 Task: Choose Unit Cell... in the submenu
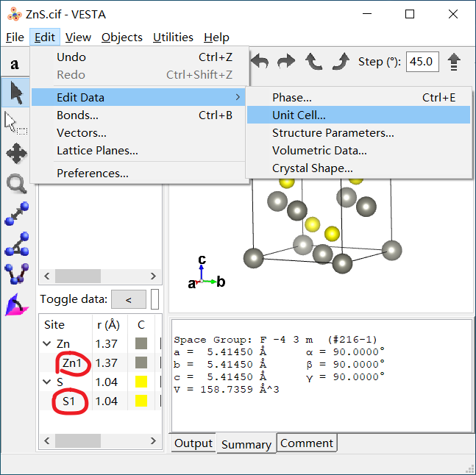click(358, 115)
